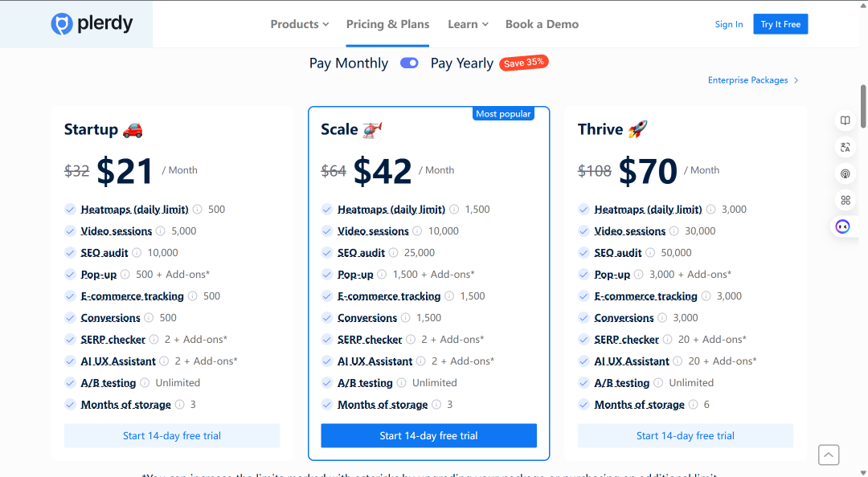Click the Save 35% badge
The width and height of the screenshot is (868, 477).
(x=524, y=63)
